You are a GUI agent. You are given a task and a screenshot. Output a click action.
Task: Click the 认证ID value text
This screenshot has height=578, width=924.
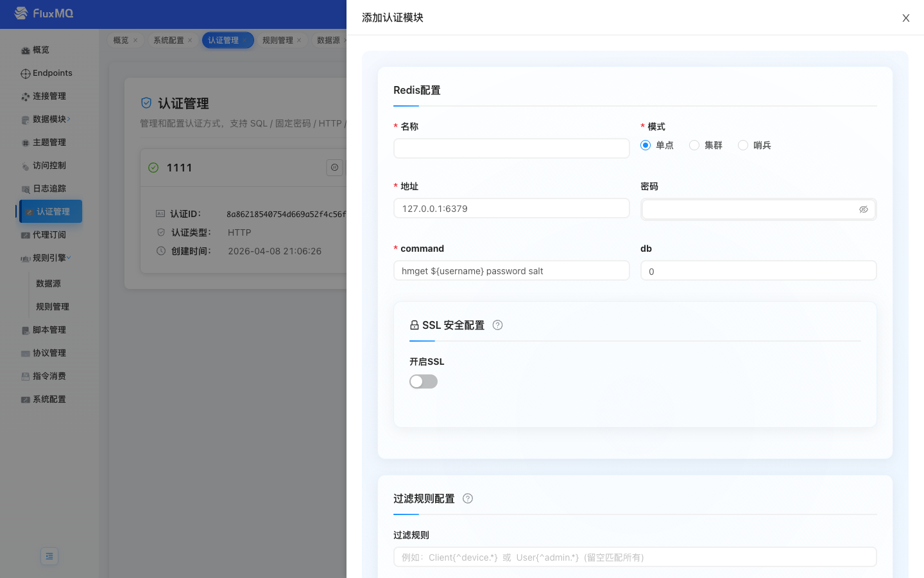(286, 214)
